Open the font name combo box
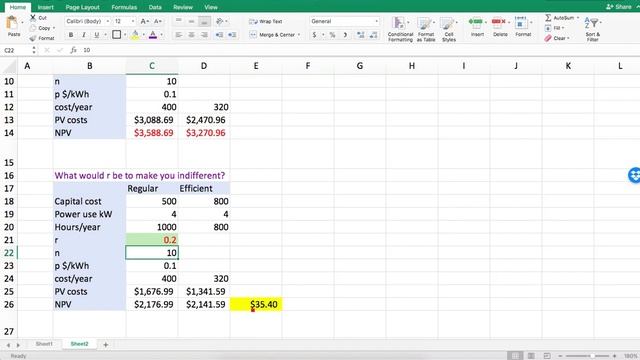 [87, 21]
